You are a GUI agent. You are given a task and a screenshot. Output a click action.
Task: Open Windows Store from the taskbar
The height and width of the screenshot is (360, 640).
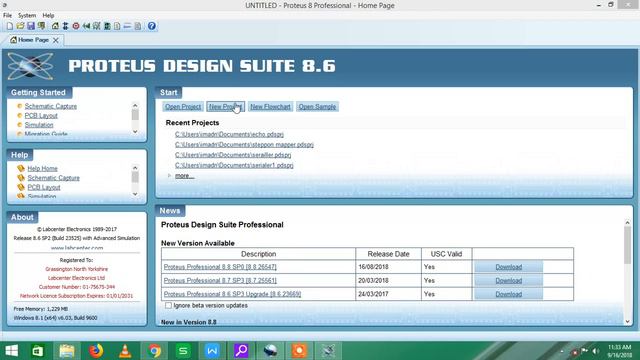[x=38, y=351]
